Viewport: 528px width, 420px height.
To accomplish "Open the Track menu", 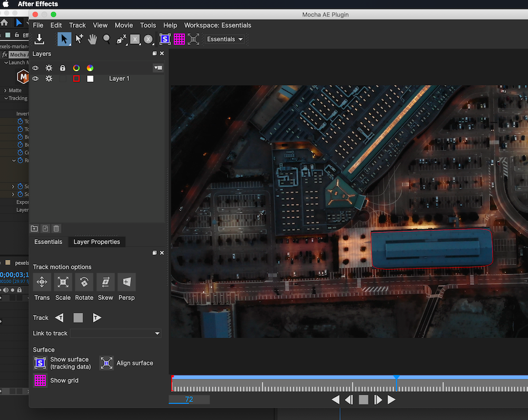I will click(x=77, y=25).
